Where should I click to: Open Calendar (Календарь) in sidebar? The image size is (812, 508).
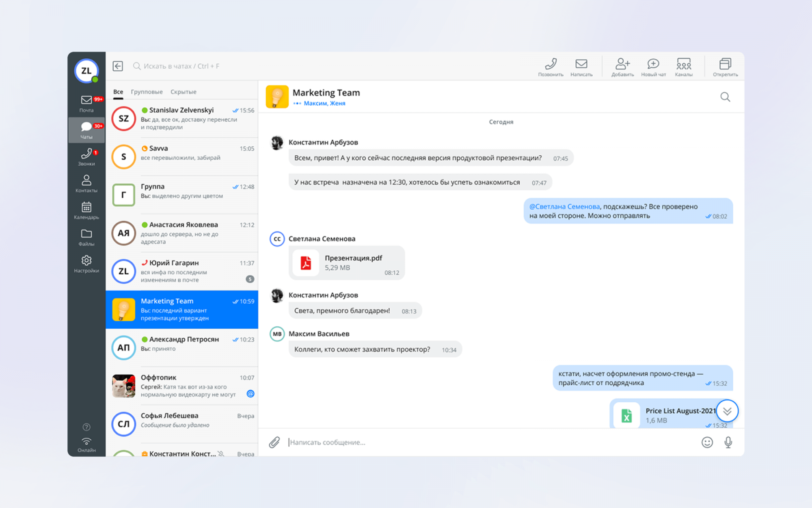[86, 210]
